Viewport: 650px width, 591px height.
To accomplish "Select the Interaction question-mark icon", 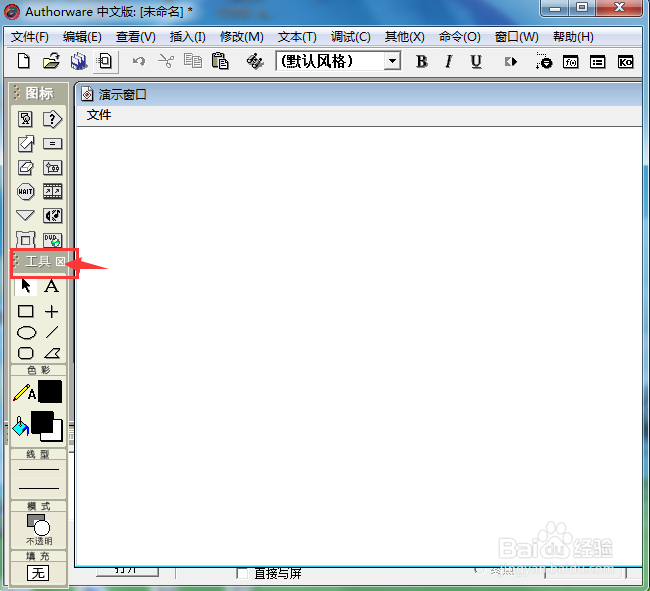I will (52, 119).
